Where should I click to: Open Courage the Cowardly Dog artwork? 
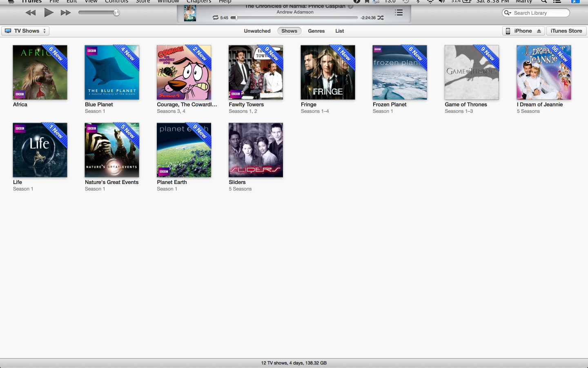(184, 72)
